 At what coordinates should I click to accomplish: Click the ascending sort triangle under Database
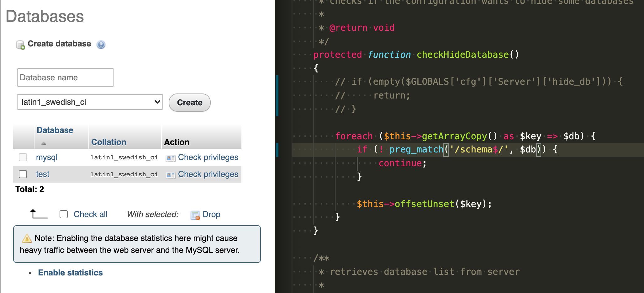click(x=43, y=143)
